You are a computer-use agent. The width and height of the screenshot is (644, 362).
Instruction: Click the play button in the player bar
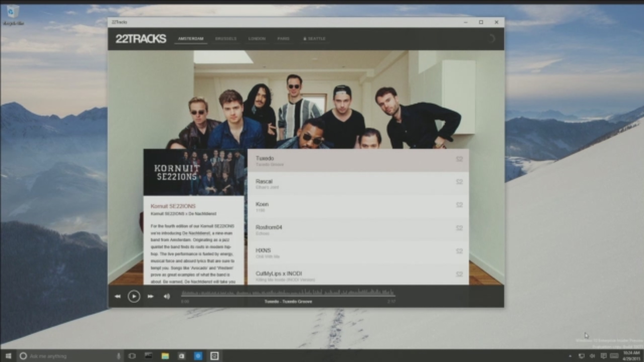pos(134,296)
